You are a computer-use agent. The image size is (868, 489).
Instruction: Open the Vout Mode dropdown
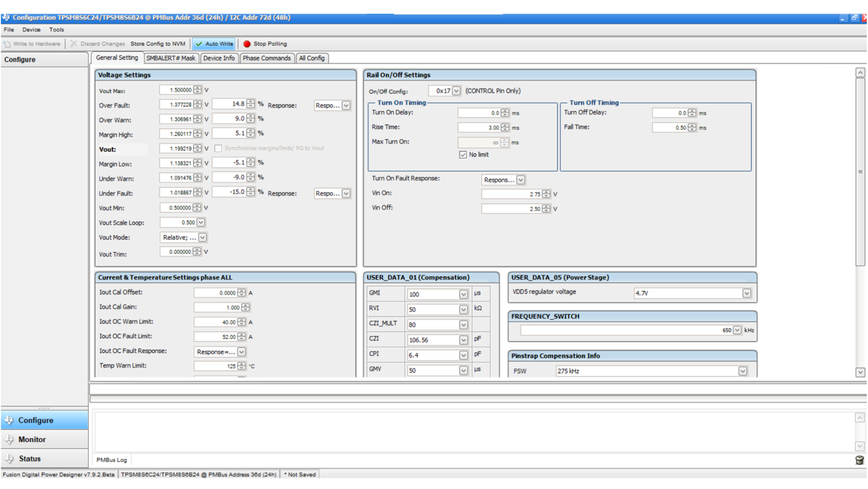[202, 238]
